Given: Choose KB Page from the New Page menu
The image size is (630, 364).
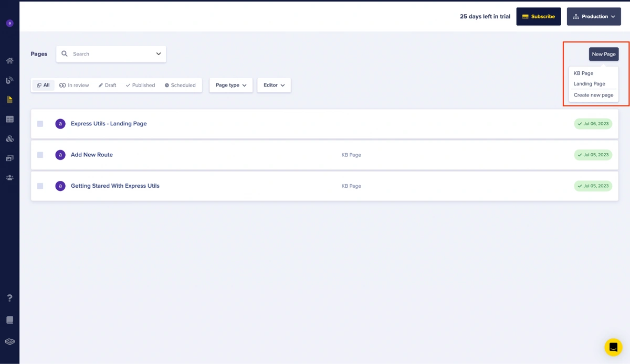Looking at the screenshot, I should [583, 73].
